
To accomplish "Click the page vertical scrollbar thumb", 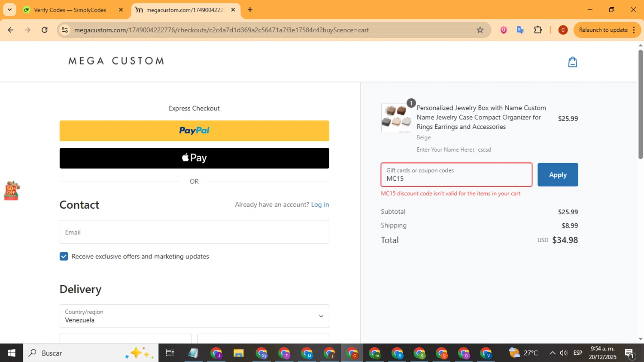I will click(640, 104).
